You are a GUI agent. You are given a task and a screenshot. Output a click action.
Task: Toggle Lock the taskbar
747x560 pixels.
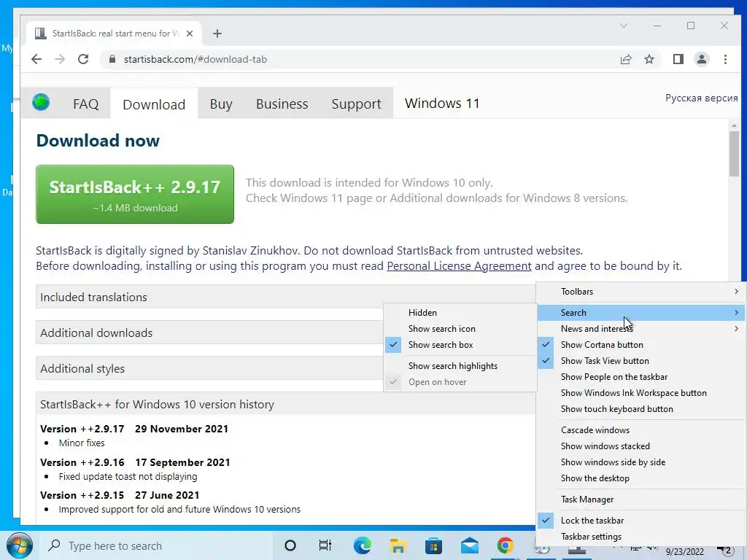pos(640,521)
